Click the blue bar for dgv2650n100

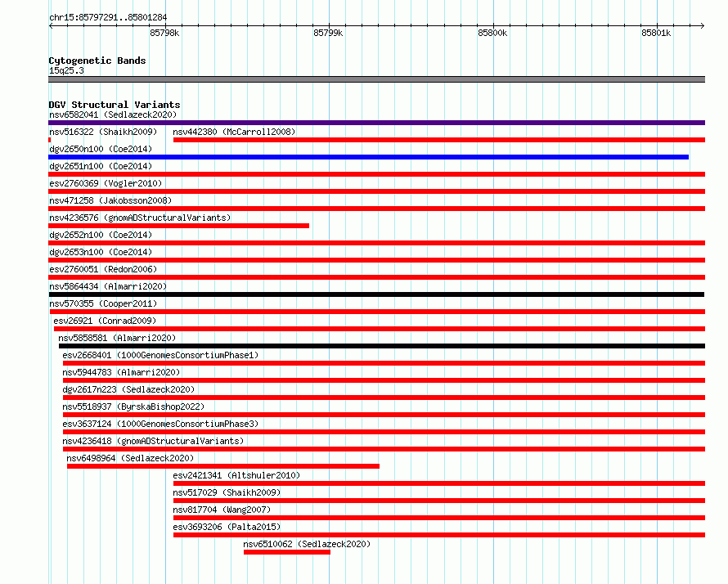pos(368,157)
